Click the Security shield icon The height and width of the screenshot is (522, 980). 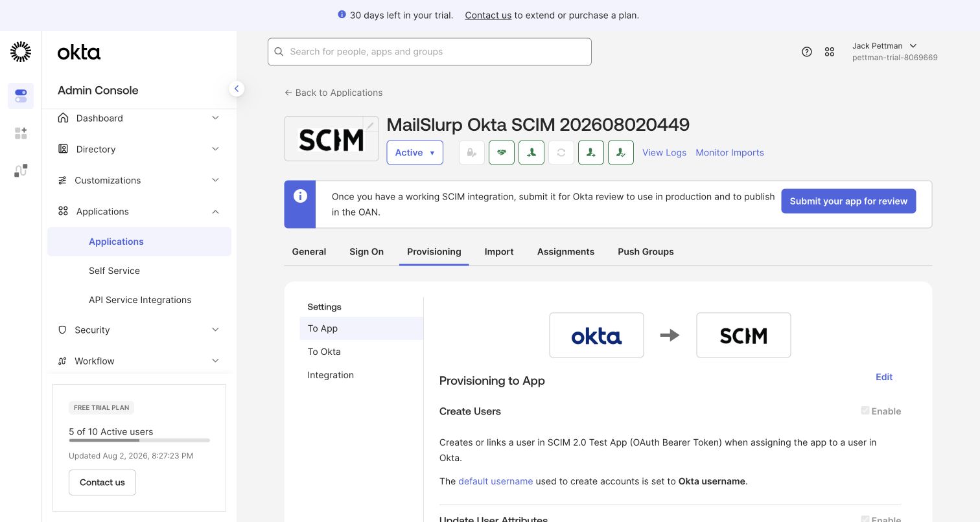[x=62, y=330]
